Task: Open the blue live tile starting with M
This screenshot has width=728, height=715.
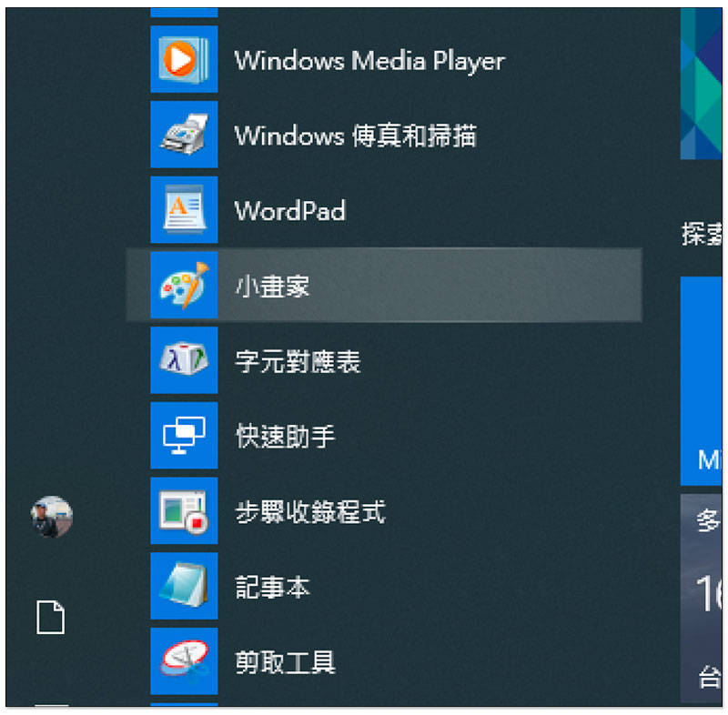Action: coord(701,380)
